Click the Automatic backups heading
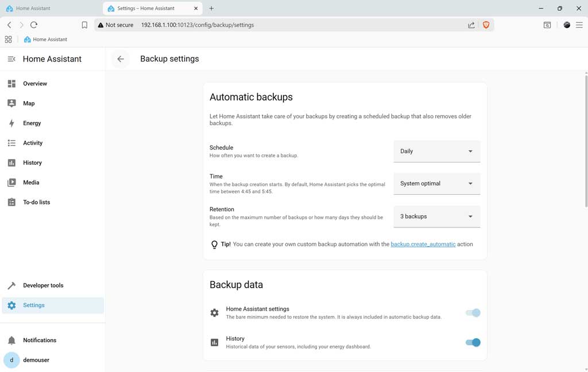Viewport: 588px width, 372px height. coord(251,97)
